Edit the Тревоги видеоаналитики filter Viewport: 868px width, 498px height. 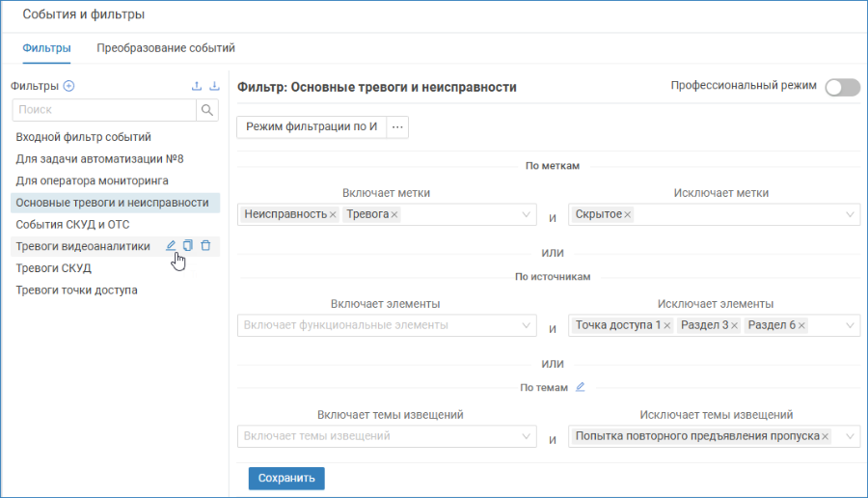coord(171,245)
